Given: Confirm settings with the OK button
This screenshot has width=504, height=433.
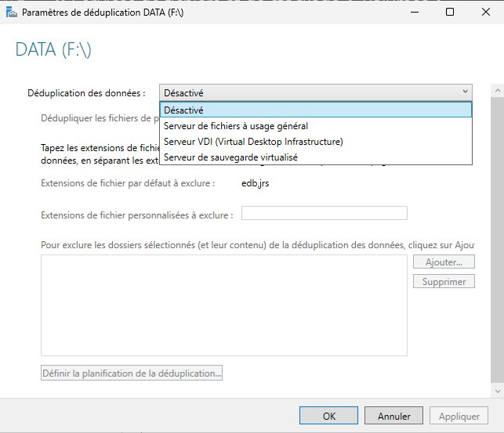Looking at the screenshot, I should [x=328, y=416].
